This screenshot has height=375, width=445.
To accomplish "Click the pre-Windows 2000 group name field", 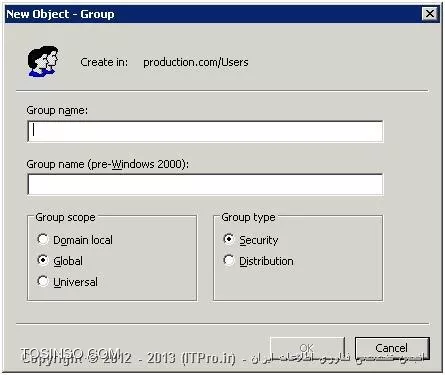I will pyautogui.click(x=205, y=184).
